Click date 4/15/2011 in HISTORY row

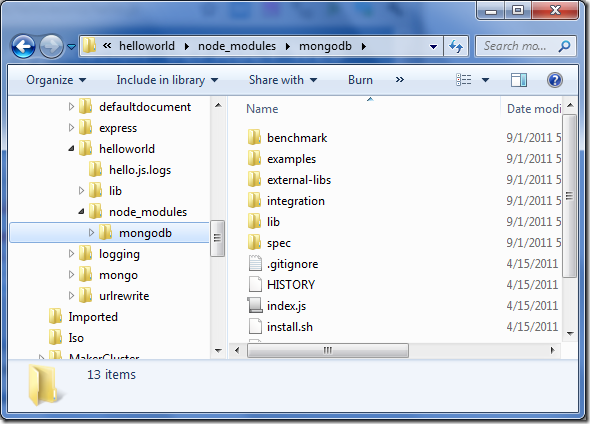click(532, 285)
